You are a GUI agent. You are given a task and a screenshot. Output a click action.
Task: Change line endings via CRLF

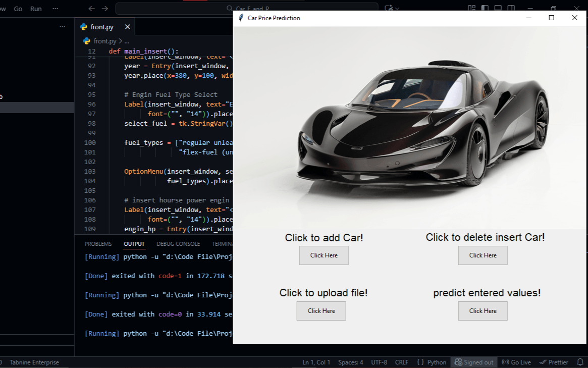pos(402,362)
